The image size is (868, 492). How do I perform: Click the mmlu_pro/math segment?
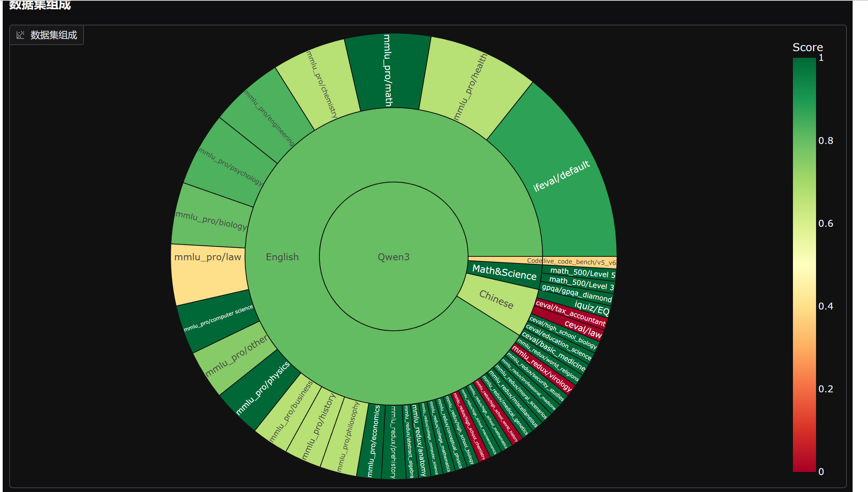point(388,71)
